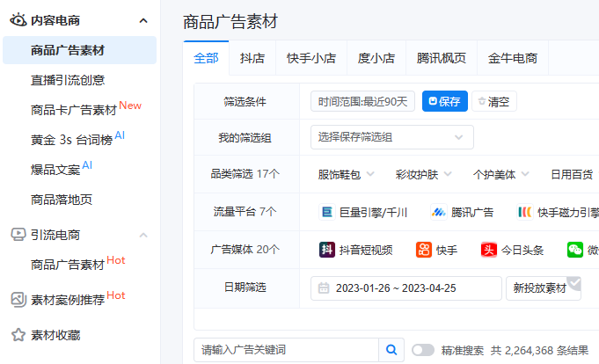Switch to the 抖店 tab

coord(252,58)
